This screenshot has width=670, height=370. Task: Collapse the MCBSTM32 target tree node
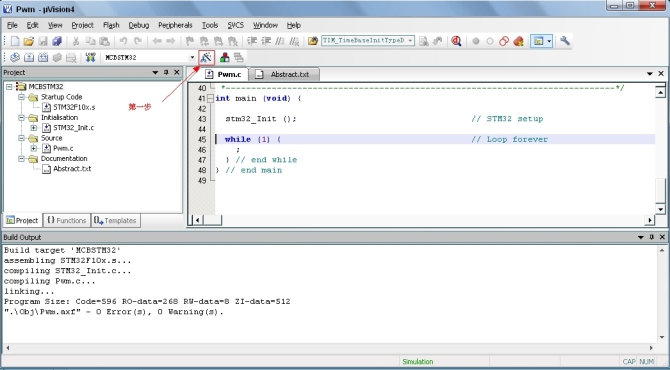[9, 87]
